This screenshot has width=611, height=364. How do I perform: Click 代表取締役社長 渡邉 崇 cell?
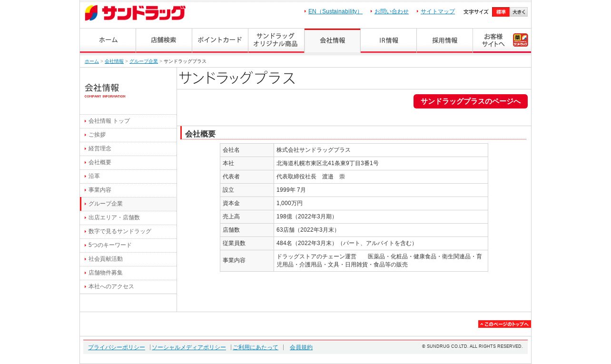(x=381, y=177)
